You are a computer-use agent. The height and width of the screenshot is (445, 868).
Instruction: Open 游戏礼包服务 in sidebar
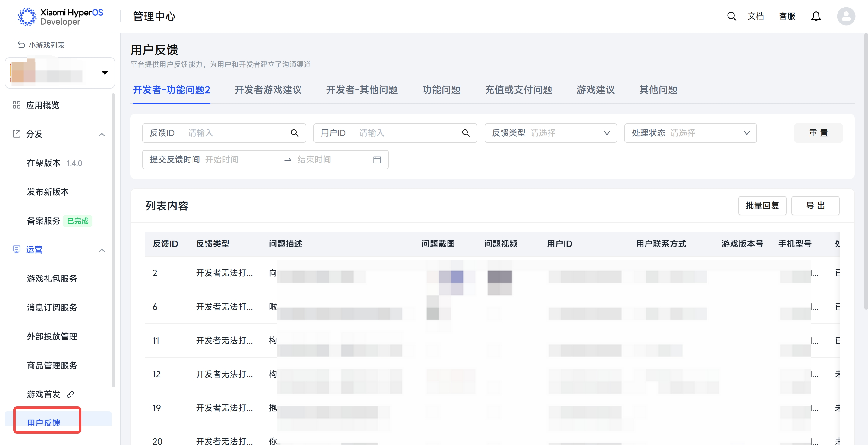pyautogui.click(x=52, y=279)
